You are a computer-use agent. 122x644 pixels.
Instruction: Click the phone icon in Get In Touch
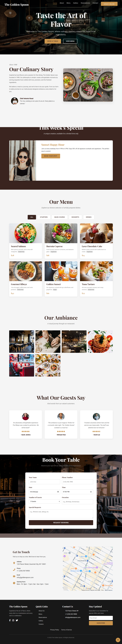coord(14,570)
